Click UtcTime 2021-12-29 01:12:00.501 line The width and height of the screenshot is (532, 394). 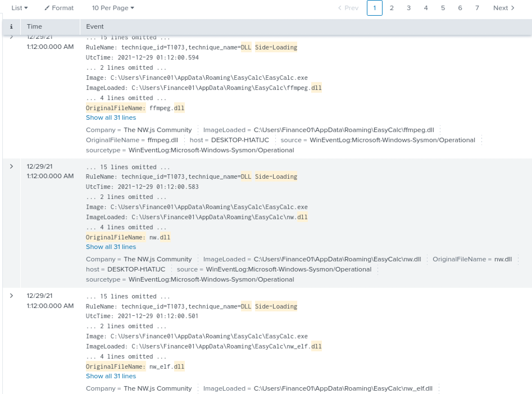142,316
